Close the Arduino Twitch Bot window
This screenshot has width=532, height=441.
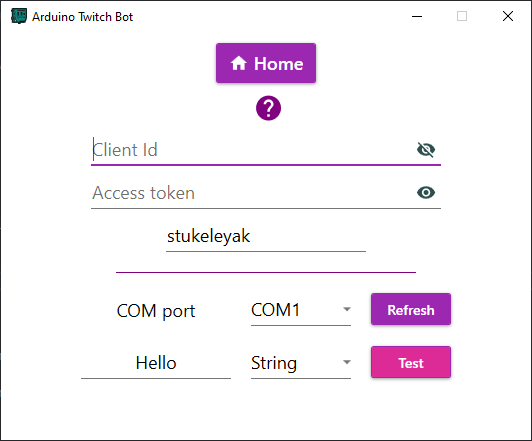[508, 16]
